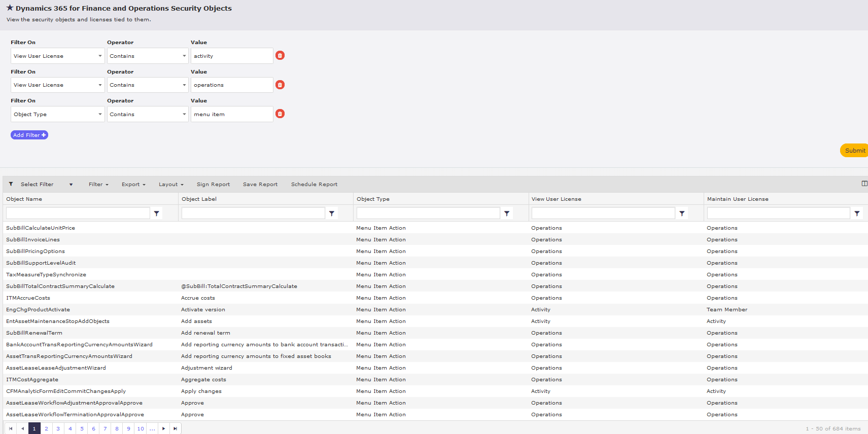Go to page 3
Viewport: 868px width, 434px height.
[58, 428]
